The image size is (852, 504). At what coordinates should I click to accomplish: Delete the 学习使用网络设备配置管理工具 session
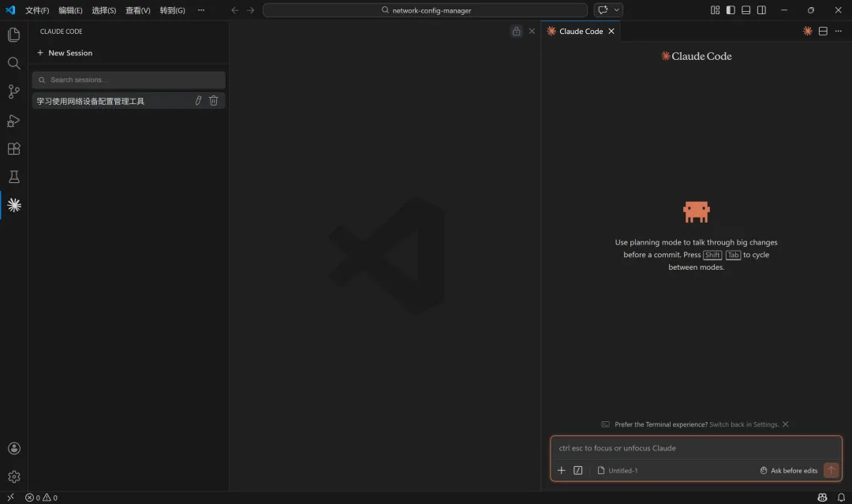pos(214,100)
